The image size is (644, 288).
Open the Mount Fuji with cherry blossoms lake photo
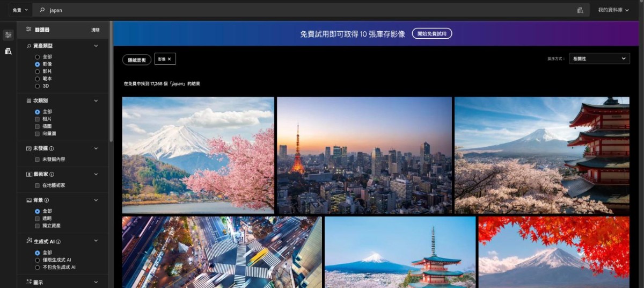pyautogui.click(x=198, y=155)
